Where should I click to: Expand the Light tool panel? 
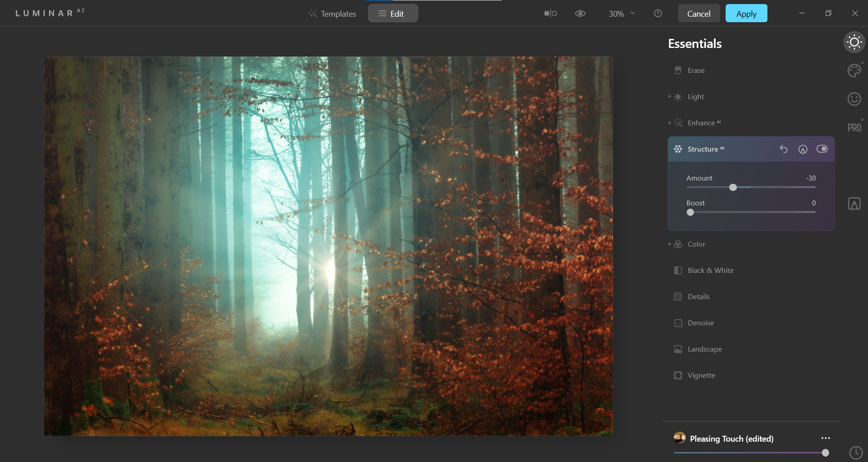(696, 97)
